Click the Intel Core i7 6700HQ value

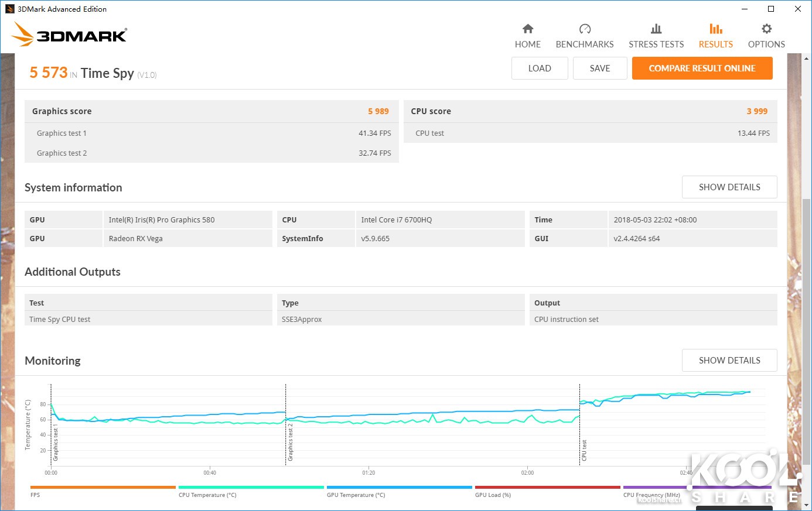(397, 220)
